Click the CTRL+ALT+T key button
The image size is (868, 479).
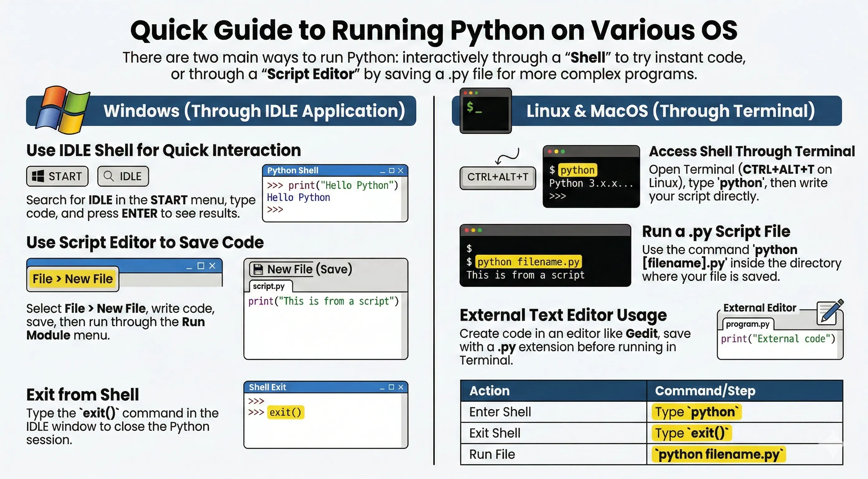click(497, 177)
